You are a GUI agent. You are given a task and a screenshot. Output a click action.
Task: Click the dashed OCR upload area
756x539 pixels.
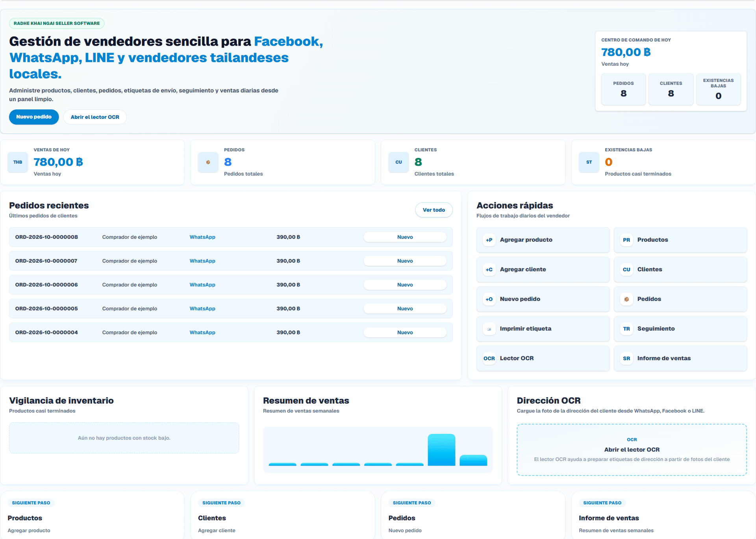tap(632, 450)
